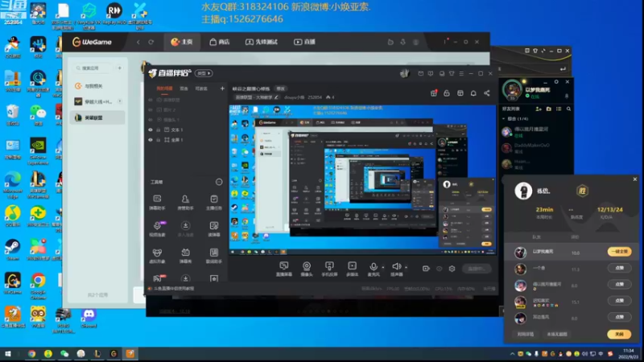Collapse the 组合 (1/4) friends group
The width and height of the screenshot is (644, 362).
pyautogui.click(x=504, y=118)
